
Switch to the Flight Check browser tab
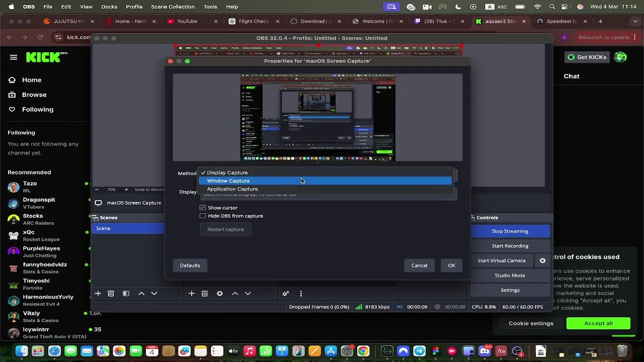pos(254,21)
